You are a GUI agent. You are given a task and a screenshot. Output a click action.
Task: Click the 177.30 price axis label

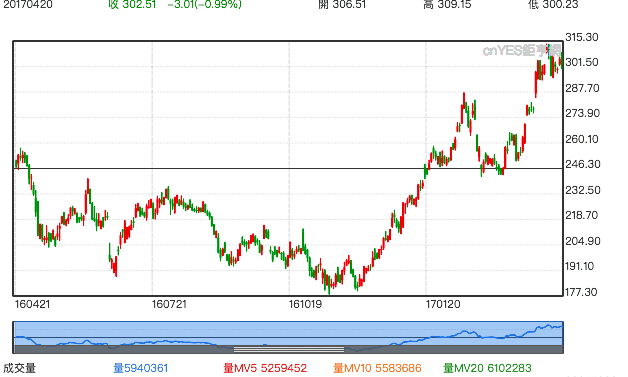coord(581,292)
